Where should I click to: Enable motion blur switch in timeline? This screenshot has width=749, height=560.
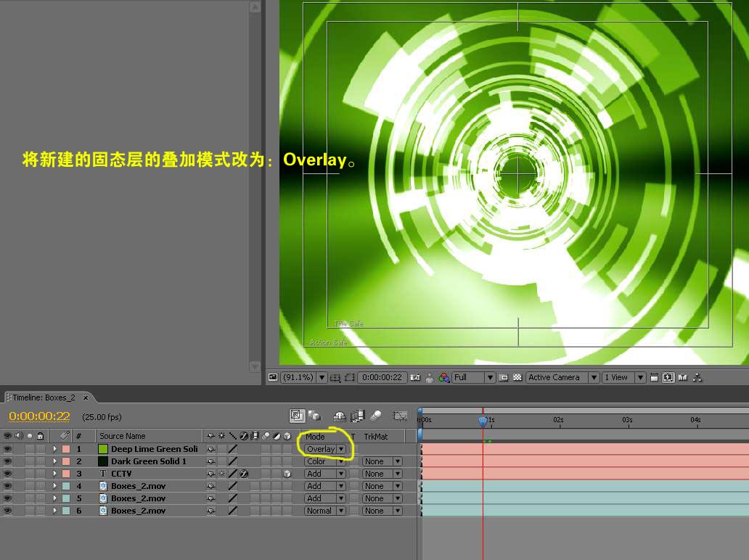[x=375, y=416]
